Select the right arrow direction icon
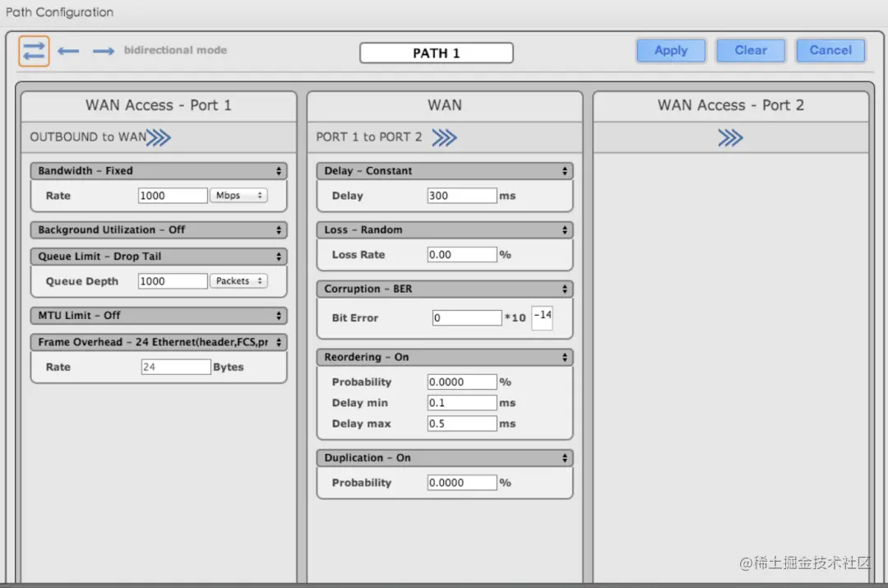 pyautogui.click(x=104, y=51)
